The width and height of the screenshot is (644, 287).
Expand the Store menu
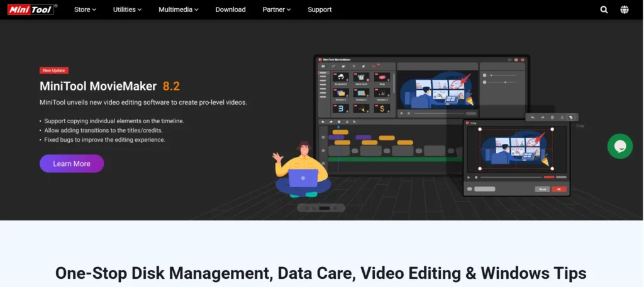click(x=85, y=9)
